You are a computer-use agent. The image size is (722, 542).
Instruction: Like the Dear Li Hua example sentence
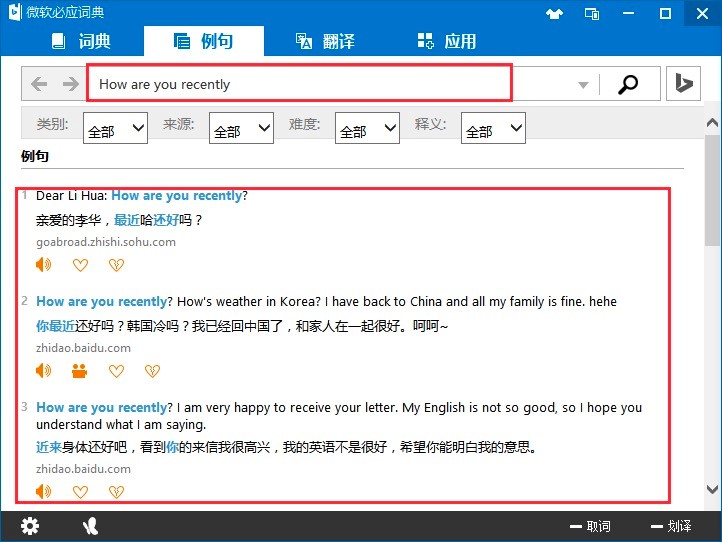coord(80,265)
